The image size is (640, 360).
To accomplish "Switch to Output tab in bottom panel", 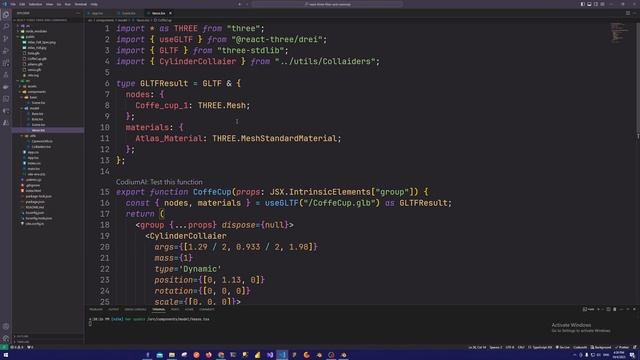I will tap(113, 309).
